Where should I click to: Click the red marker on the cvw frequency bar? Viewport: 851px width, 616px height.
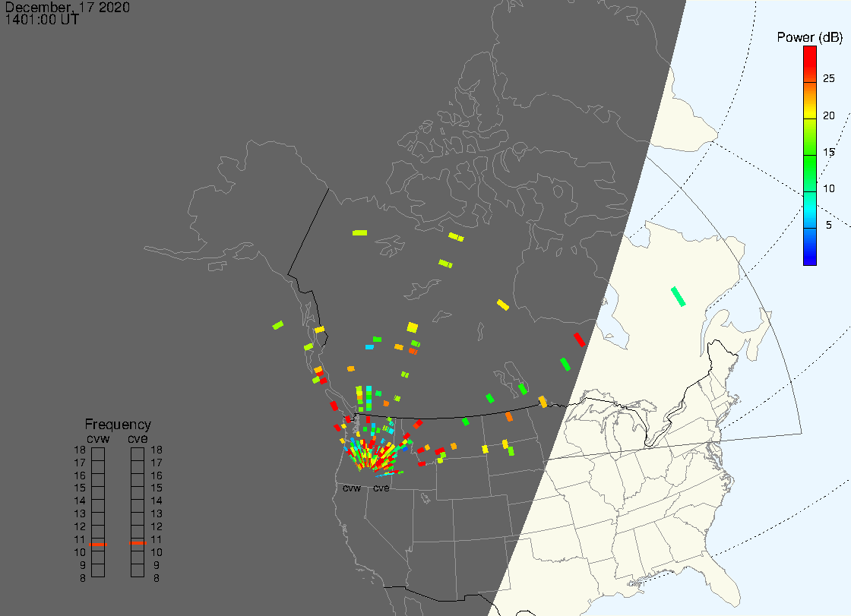pyautogui.click(x=98, y=545)
